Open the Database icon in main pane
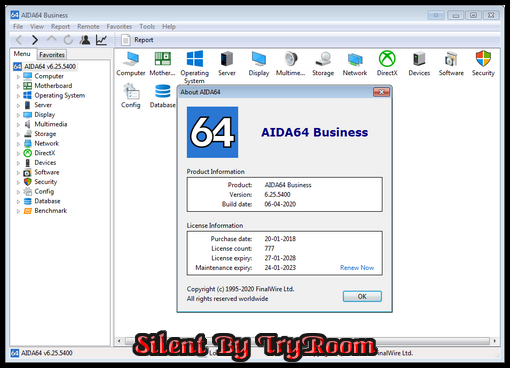The width and height of the screenshot is (510, 368). coord(163,96)
